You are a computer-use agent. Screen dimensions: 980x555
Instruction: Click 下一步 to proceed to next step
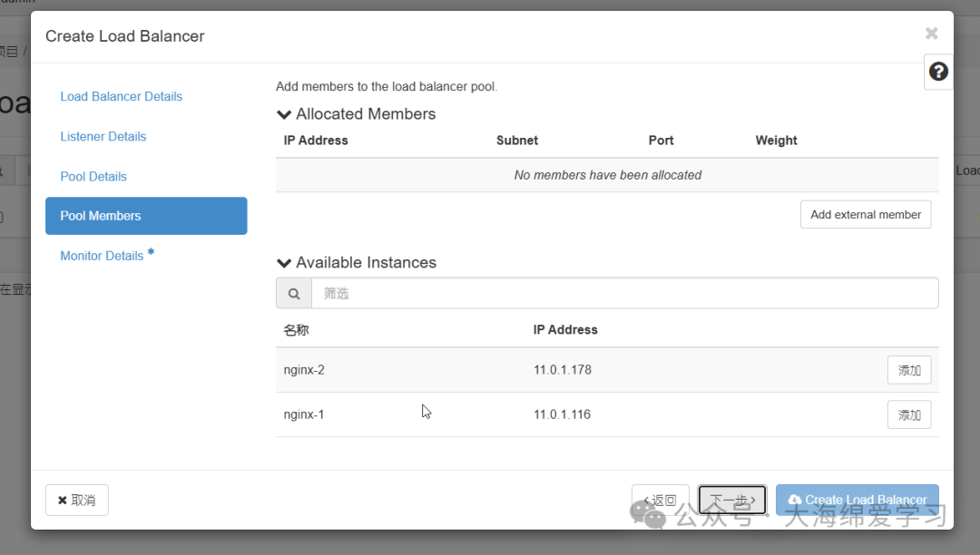point(731,500)
